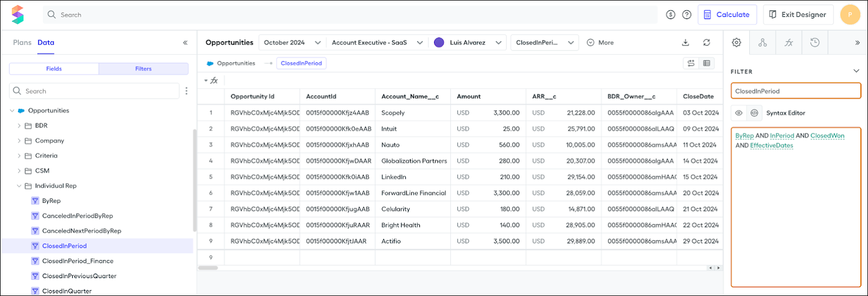The width and height of the screenshot is (868, 296).
Task: Collapse the Opportunities tree node
Action: pos(12,111)
